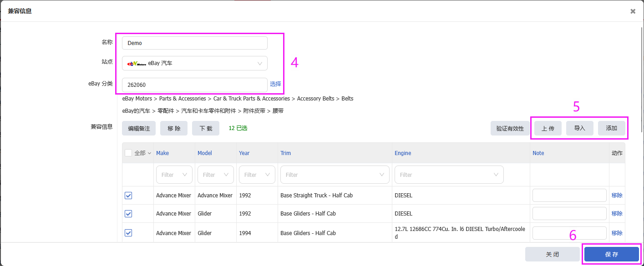Click the 编辑备注 button
644x266 pixels.
(x=139, y=128)
